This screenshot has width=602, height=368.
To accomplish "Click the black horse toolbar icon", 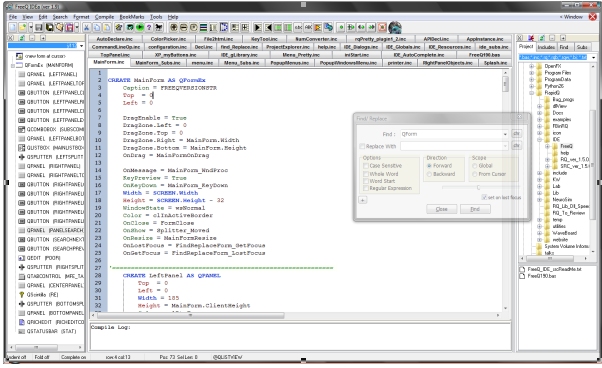I will [159, 27].
